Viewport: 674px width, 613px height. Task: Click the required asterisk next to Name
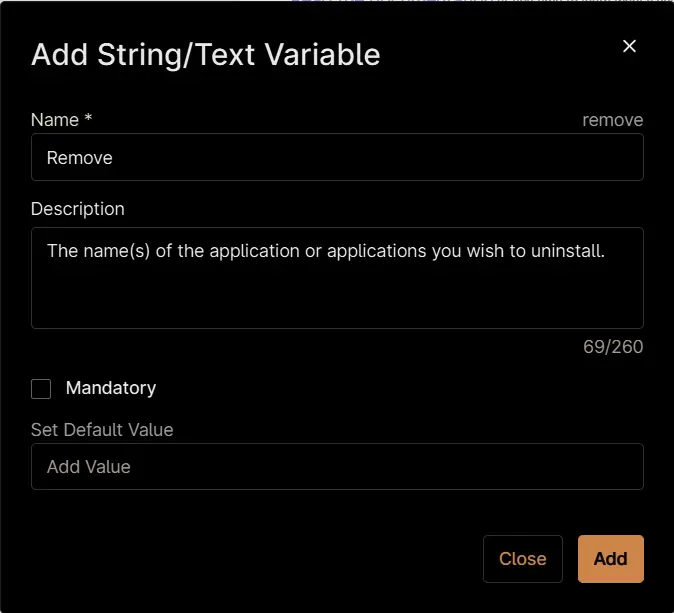click(88, 117)
